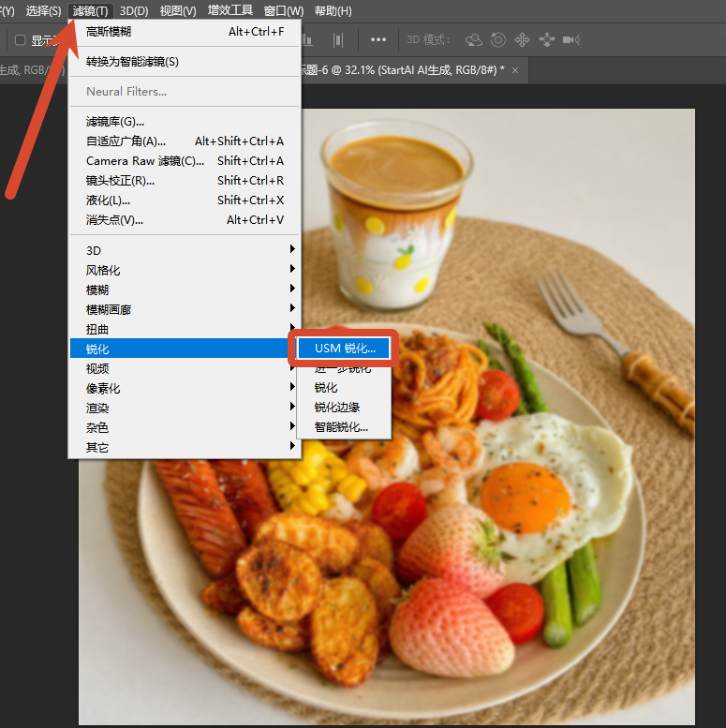
Task: Open the three-dot more align options
Action: (378, 40)
